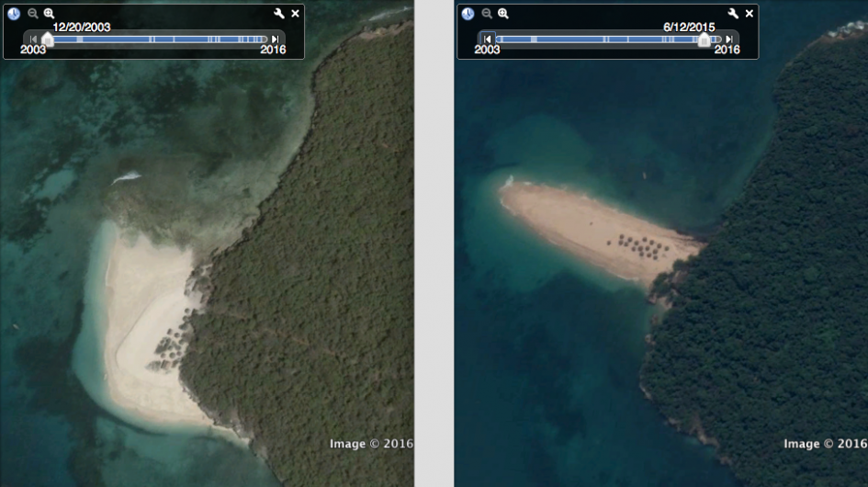
Task: Click the clock icon in the left 2003 panel
Action: pos(14,13)
